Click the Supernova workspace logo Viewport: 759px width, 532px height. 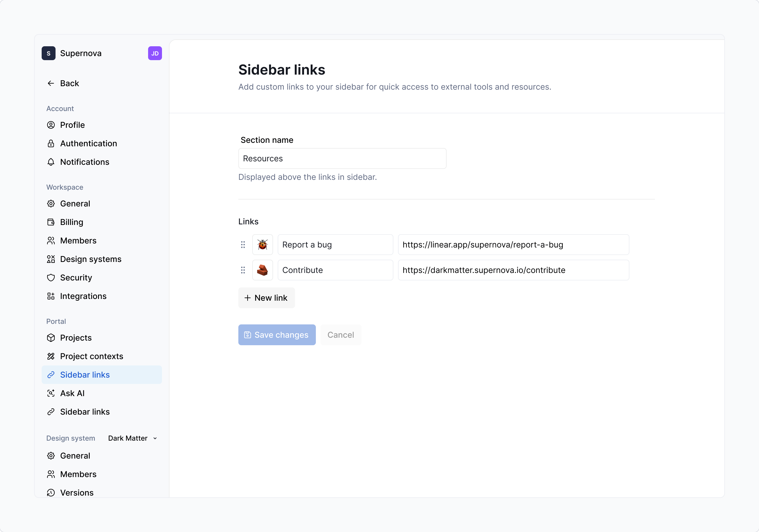click(49, 53)
